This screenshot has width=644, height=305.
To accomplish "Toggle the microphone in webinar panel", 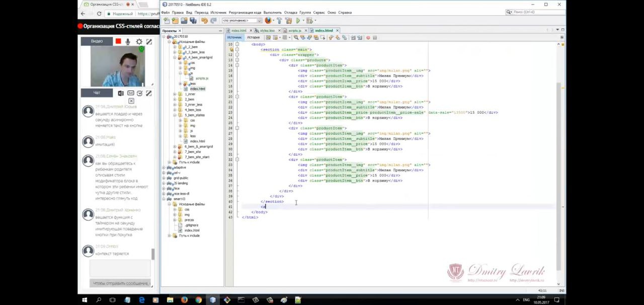I will tap(128, 42).
